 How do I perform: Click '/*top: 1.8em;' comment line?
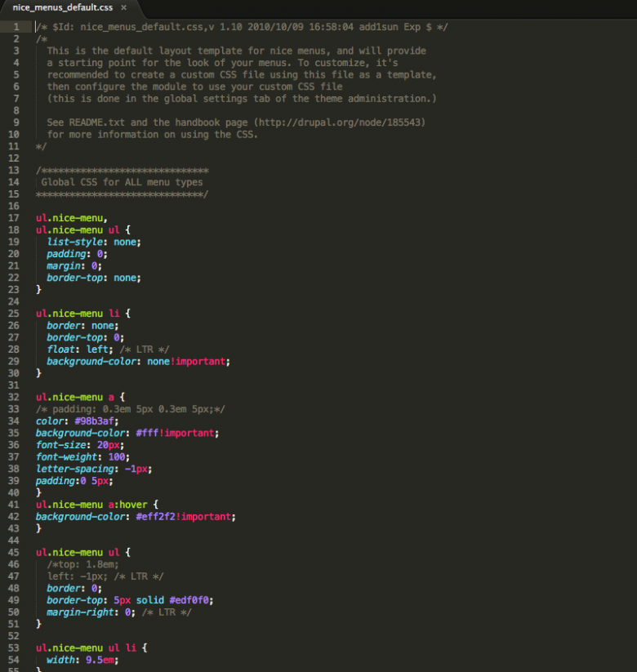click(82, 564)
